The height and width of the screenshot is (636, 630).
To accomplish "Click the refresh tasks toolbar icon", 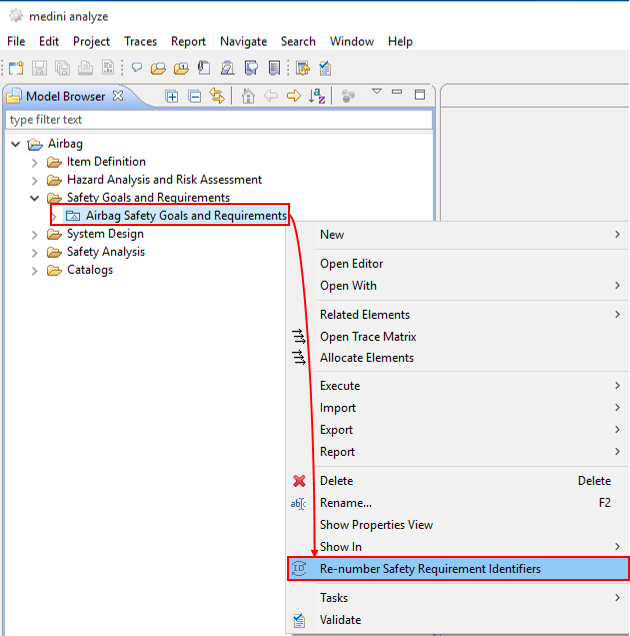I will (x=303, y=68).
